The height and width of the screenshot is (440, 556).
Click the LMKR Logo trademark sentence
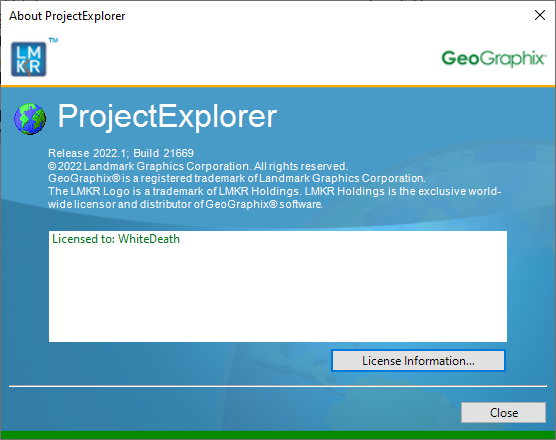pos(274,197)
